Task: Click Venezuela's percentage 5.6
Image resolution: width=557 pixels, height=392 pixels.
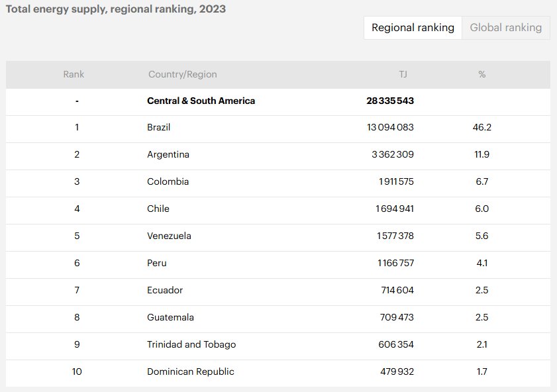Action: 482,236
